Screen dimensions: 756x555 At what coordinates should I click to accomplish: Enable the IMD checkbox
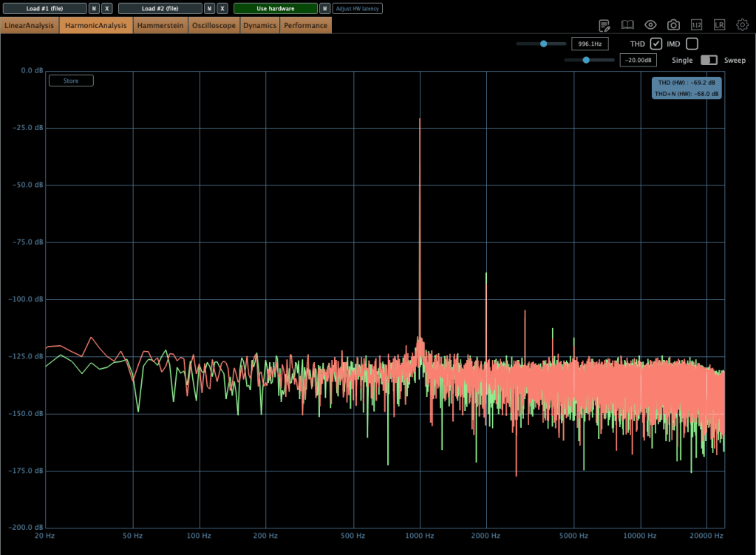pyautogui.click(x=692, y=44)
